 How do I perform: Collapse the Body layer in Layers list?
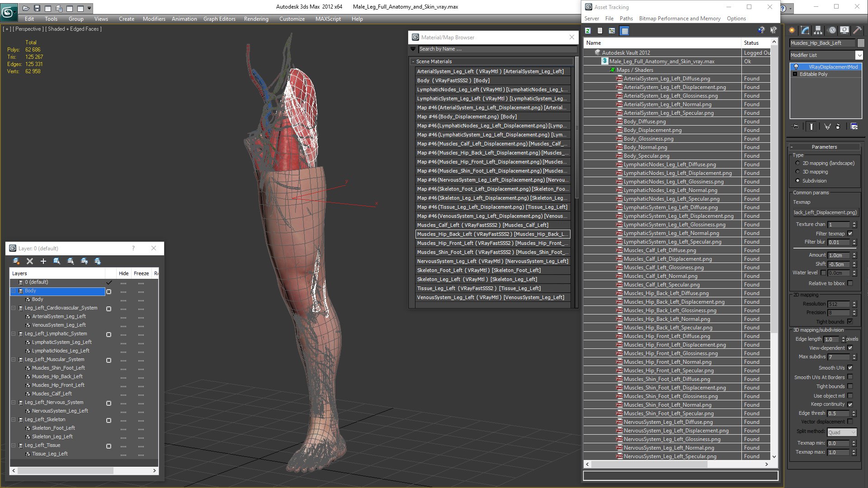14,291
